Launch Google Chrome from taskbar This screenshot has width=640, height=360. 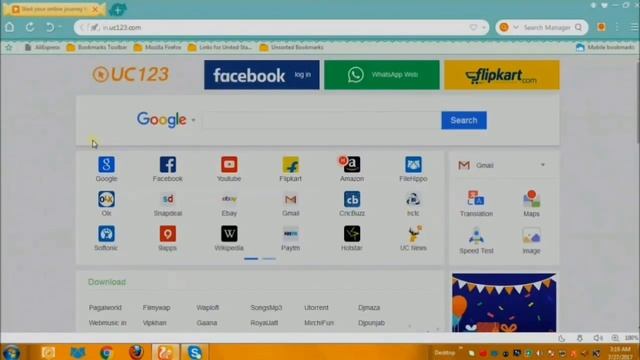(x=107, y=352)
